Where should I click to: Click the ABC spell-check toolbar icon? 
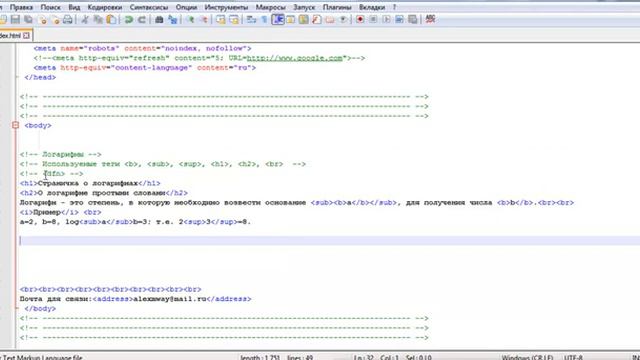pos(430,19)
